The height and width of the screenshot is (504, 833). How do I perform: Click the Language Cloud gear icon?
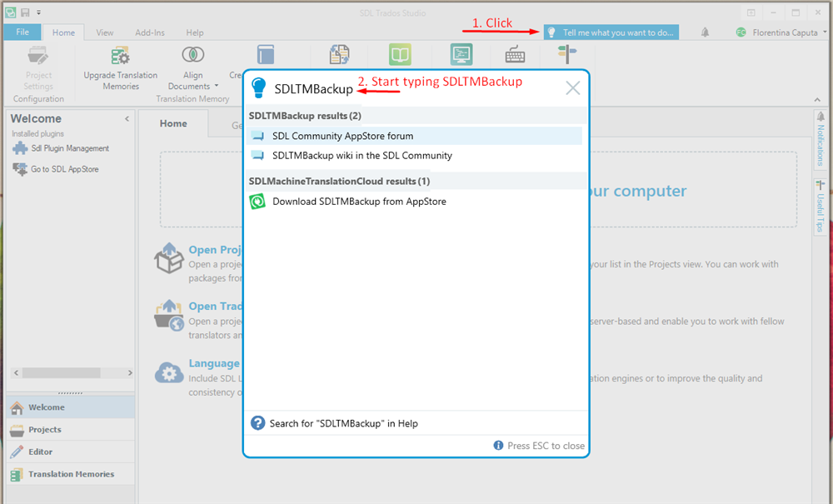pyautogui.click(x=169, y=373)
